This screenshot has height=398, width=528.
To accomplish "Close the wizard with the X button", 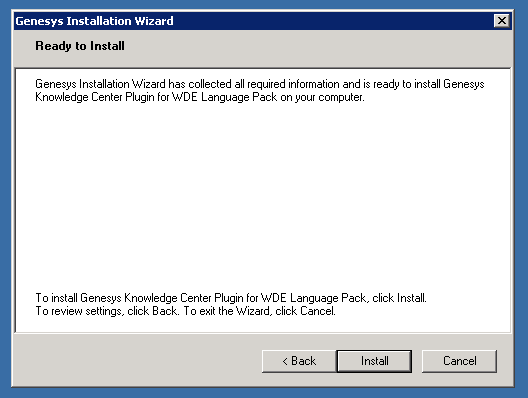I will click(502, 21).
